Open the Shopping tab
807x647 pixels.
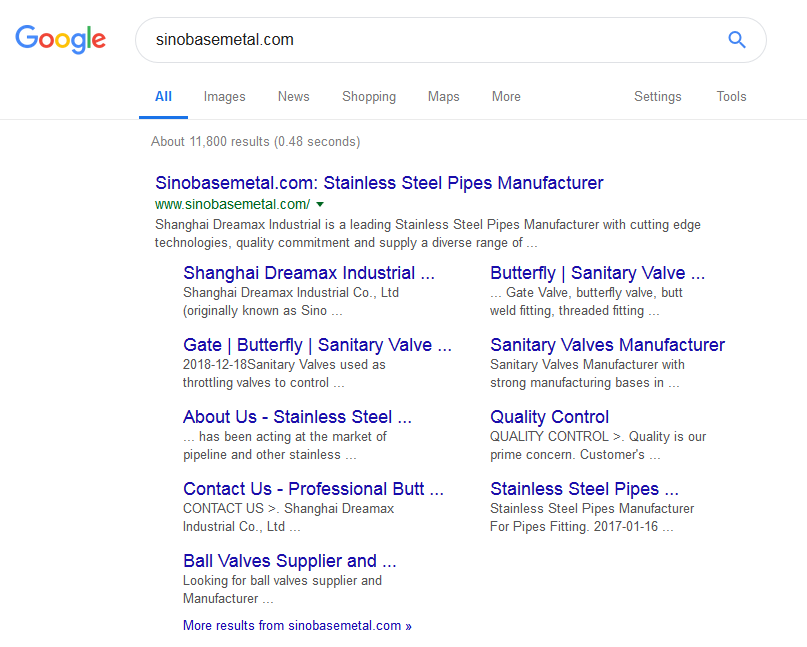369,97
